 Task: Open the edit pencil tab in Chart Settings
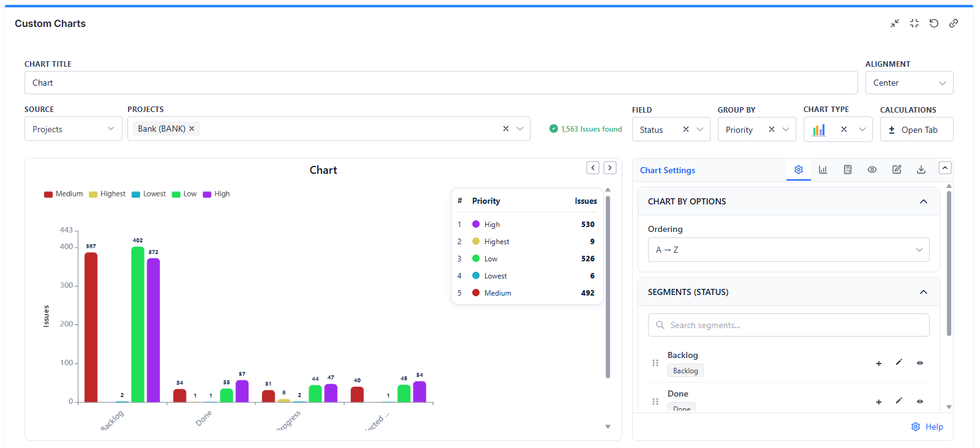(x=897, y=170)
